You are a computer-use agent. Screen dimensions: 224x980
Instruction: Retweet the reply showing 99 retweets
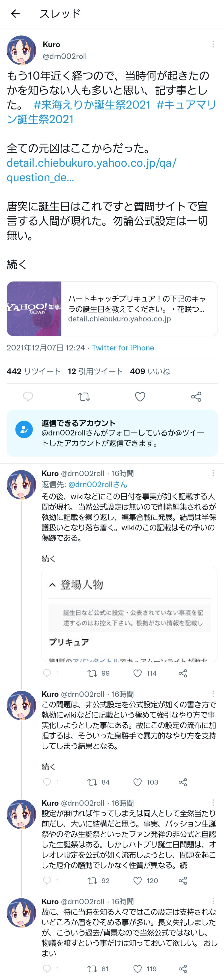click(x=98, y=673)
